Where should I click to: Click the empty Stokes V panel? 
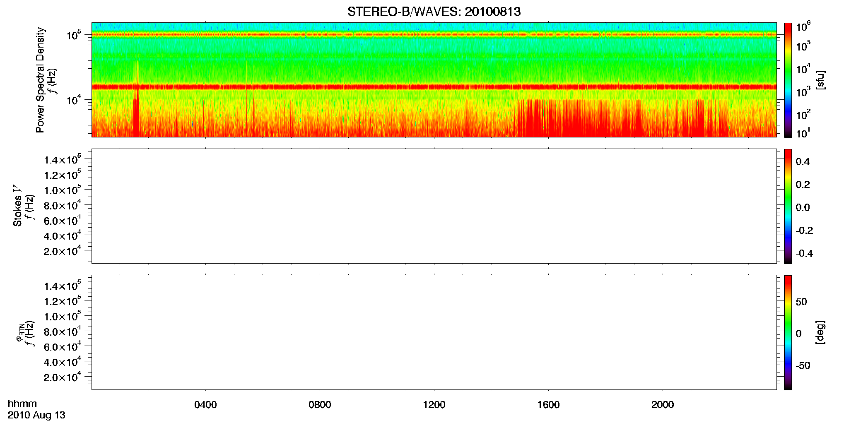click(x=434, y=206)
